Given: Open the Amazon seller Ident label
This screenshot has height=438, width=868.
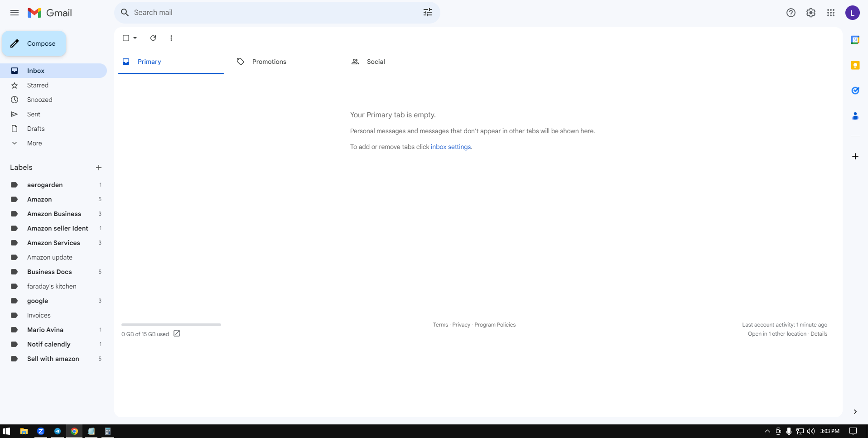Looking at the screenshot, I should pos(53,228).
